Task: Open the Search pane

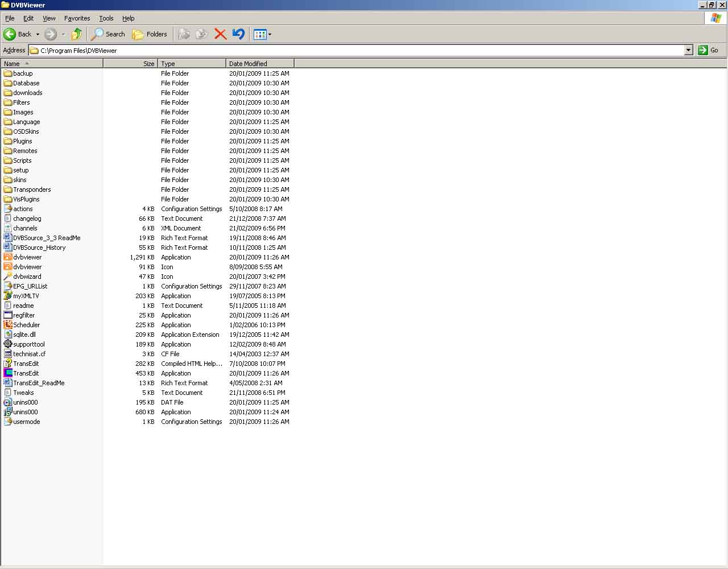Action: click(x=108, y=34)
